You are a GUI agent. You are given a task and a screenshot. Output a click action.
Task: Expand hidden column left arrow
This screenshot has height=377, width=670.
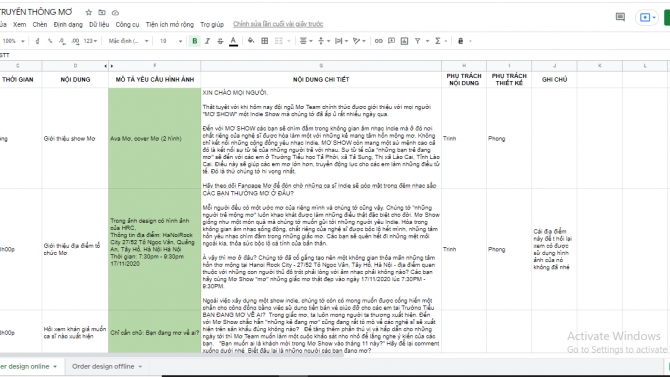click(x=106, y=66)
